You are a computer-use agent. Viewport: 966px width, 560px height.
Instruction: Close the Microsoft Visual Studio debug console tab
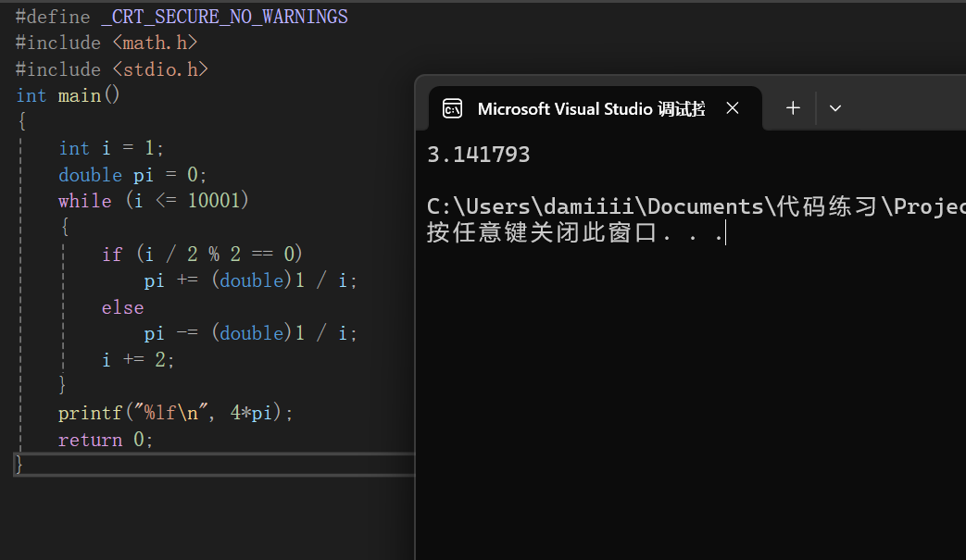point(733,108)
